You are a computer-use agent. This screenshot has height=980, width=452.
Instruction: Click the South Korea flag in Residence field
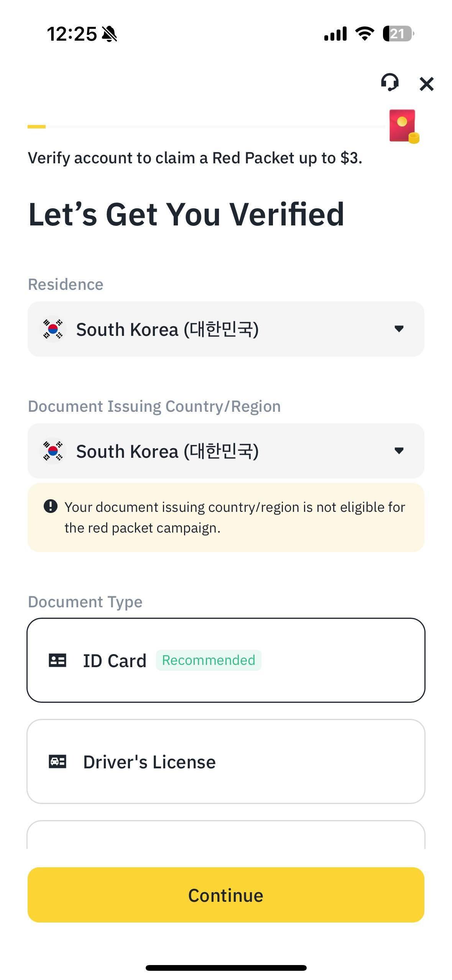click(53, 329)
